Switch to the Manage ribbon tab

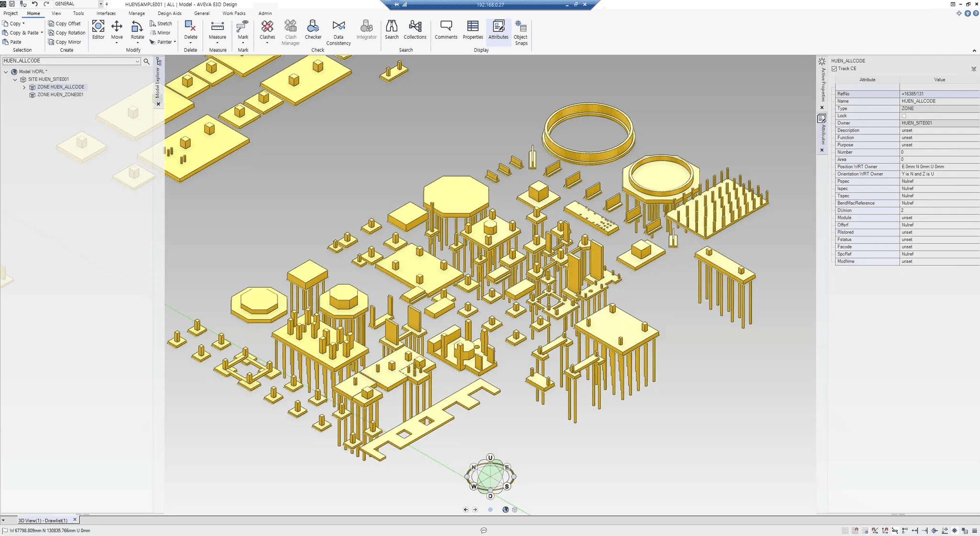click(x=136, y=13)
